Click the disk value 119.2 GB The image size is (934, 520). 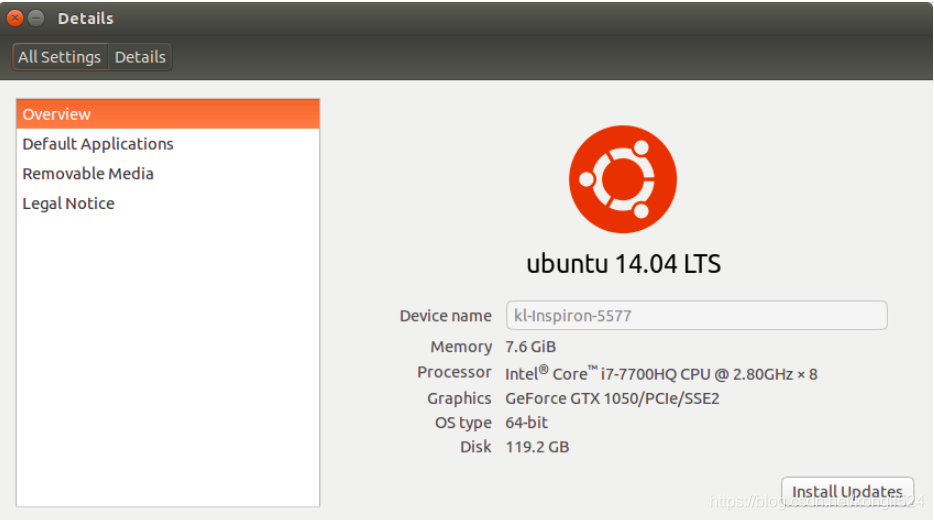(x=537, y=447)
